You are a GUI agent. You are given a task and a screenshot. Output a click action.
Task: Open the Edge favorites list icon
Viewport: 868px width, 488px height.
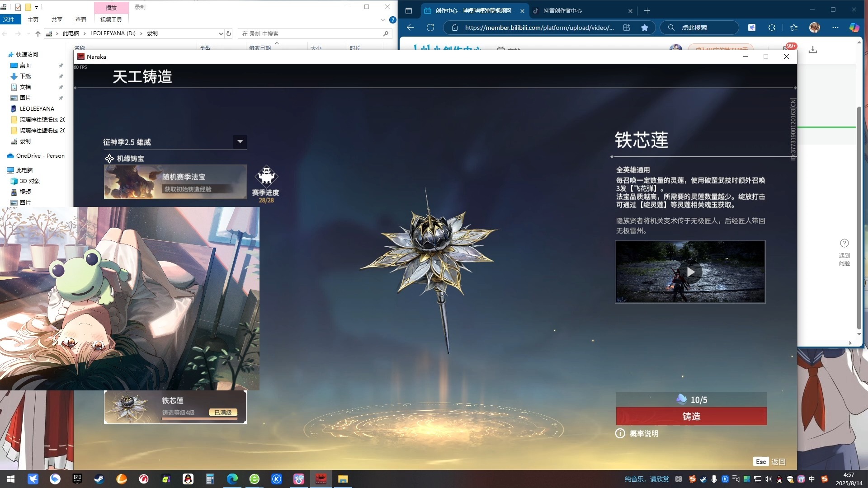tap(794, 28)
